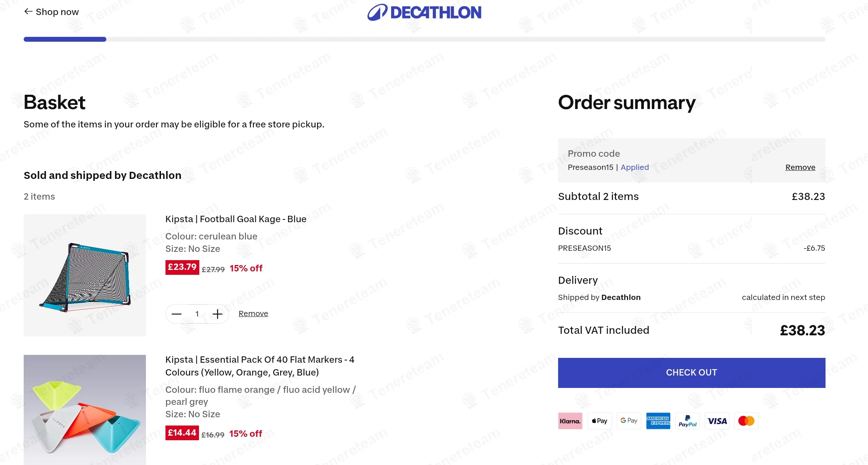
Task: Open Kipsta Football Goal Kage title link
Action: pos(236,219)
